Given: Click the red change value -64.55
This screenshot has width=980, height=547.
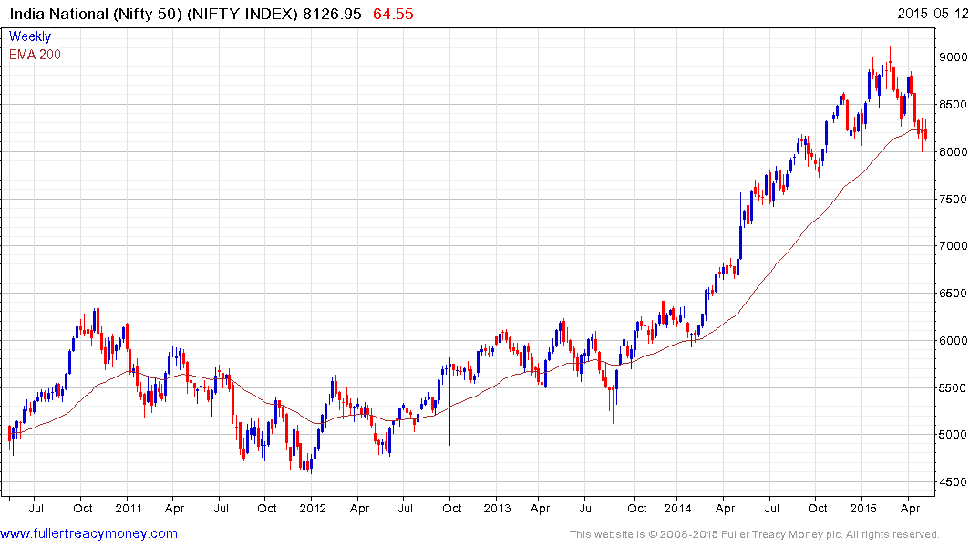Looking at the screenshot, I should point(390,14).
